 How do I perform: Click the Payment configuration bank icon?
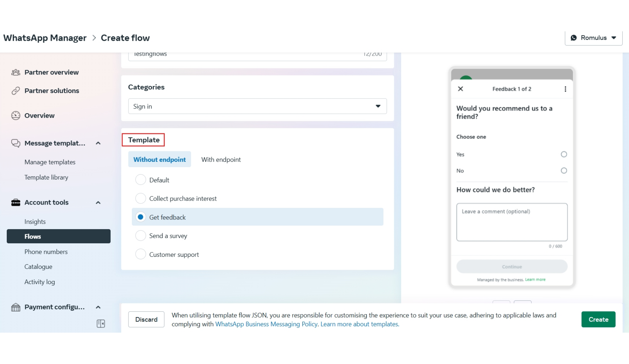(15, 307)
